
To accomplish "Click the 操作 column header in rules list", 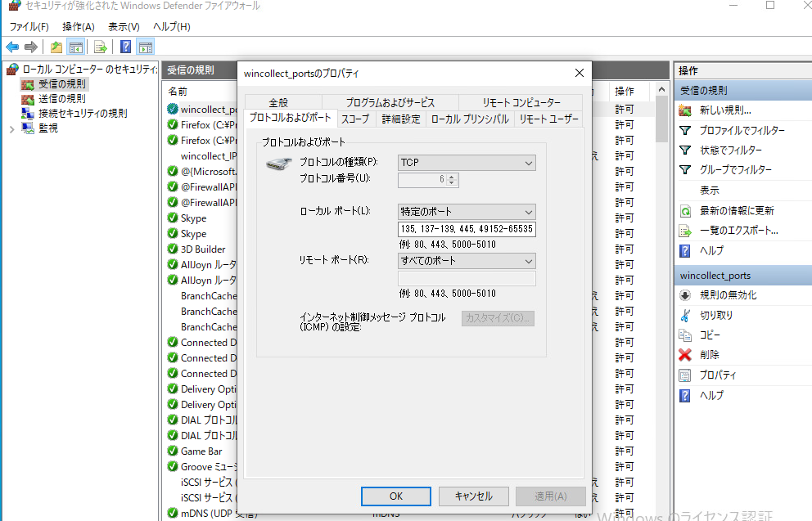I will [x=624, y=91].
